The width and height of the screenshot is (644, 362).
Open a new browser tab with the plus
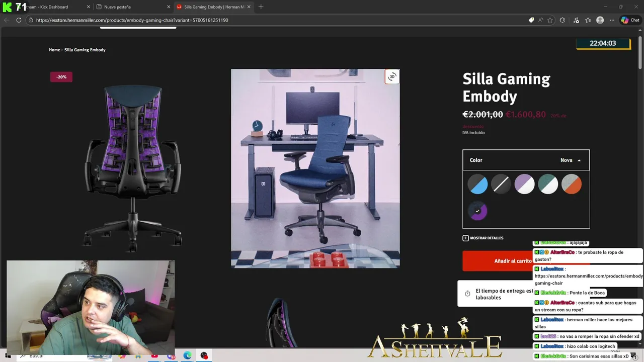(261, 7)
